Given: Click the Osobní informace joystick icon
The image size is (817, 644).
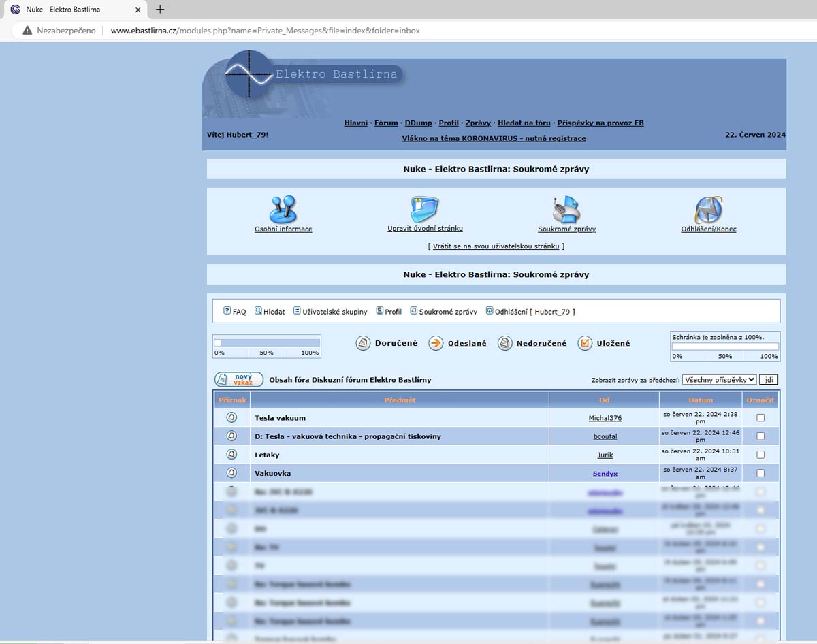Looking at the screenshot, I should point(283,210).
